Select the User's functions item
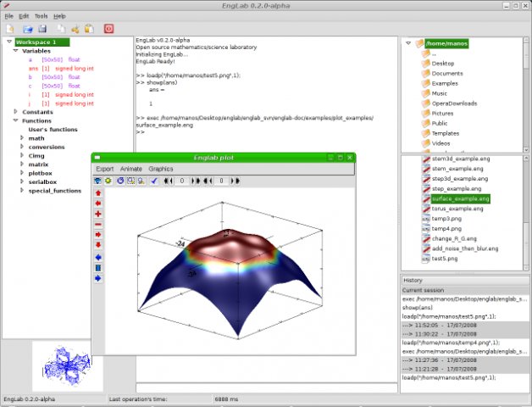 53,130
